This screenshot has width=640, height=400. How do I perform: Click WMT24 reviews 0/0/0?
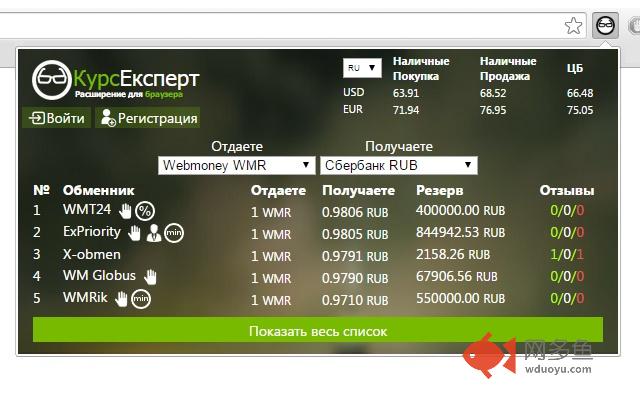(x=567, y=210)
